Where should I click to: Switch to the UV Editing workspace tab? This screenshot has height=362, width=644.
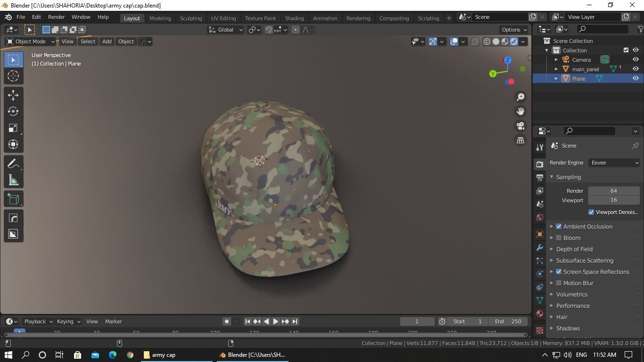click(223, 18)
